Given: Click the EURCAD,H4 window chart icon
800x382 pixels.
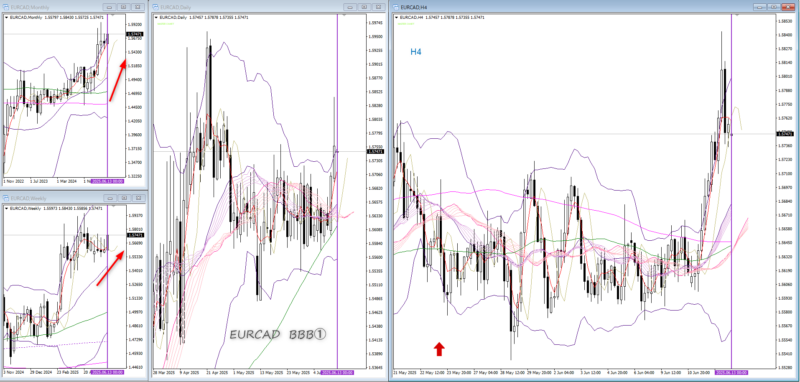Looking at the screenshot, I should 396,7.
